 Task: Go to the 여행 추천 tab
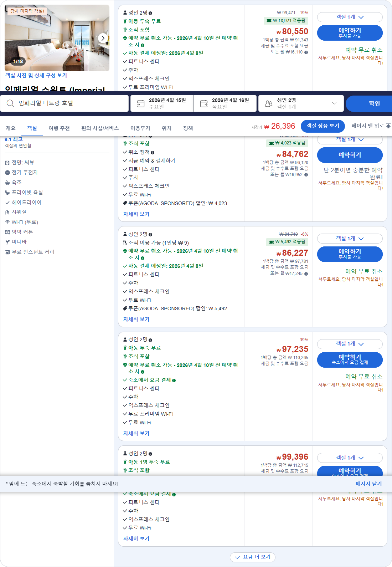pos(59,128)
